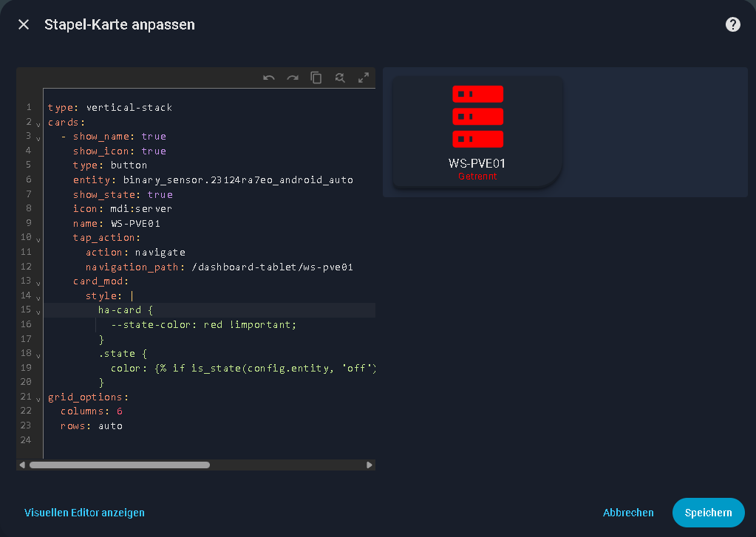Fold the tap_action section at line 10
This screenshot has height=537, width=756.
click(x=38, y=239)
